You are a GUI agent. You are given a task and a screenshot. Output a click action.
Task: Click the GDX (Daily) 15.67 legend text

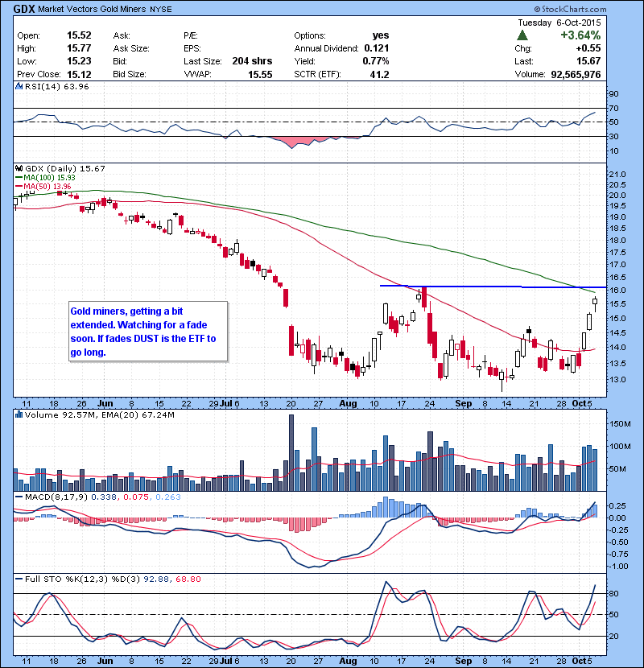pyautogui.click(x=65, y=169)
